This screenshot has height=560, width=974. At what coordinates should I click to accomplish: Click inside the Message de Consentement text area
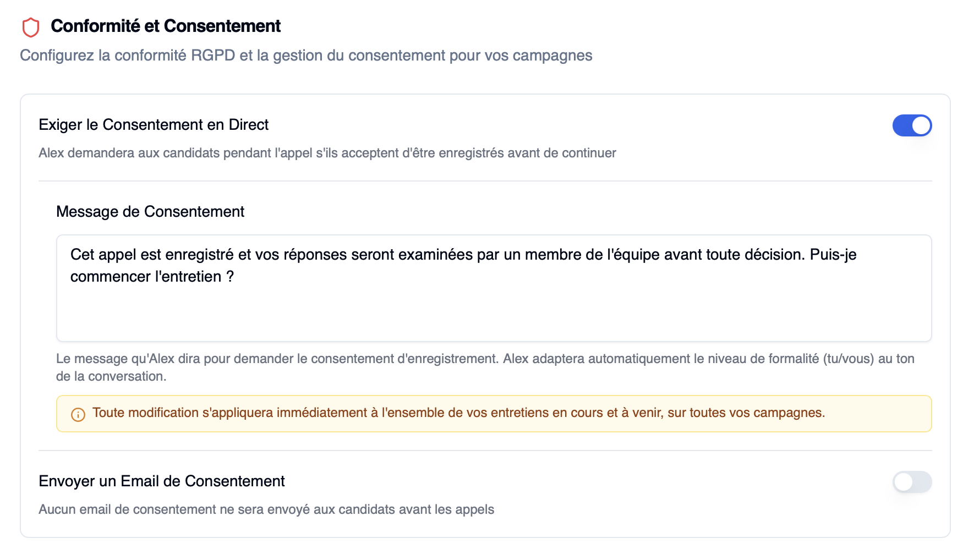pyautogui.click(x=494, y=288)
